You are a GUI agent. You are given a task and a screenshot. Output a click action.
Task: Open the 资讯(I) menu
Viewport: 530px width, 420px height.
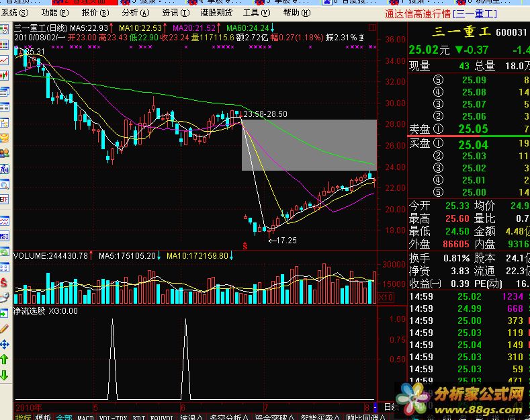tap(176, 13)
